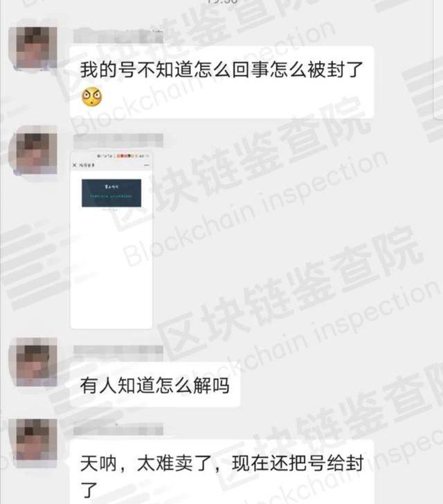The height and width of the screenshot is (504, 443).
Task: Open the shared phone screenshot image
Action: [111, 240]
